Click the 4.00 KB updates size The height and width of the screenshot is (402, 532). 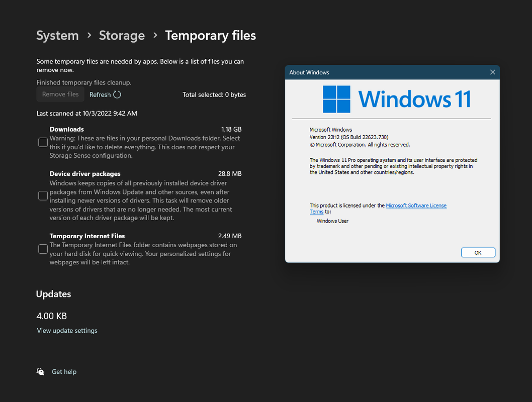52,316
